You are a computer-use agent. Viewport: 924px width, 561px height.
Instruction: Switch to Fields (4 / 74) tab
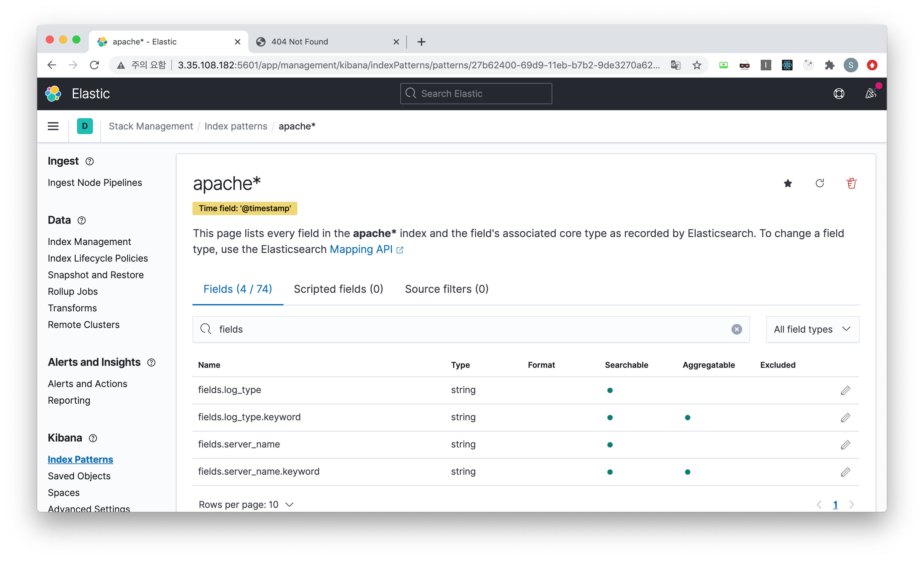coord(238,289)
